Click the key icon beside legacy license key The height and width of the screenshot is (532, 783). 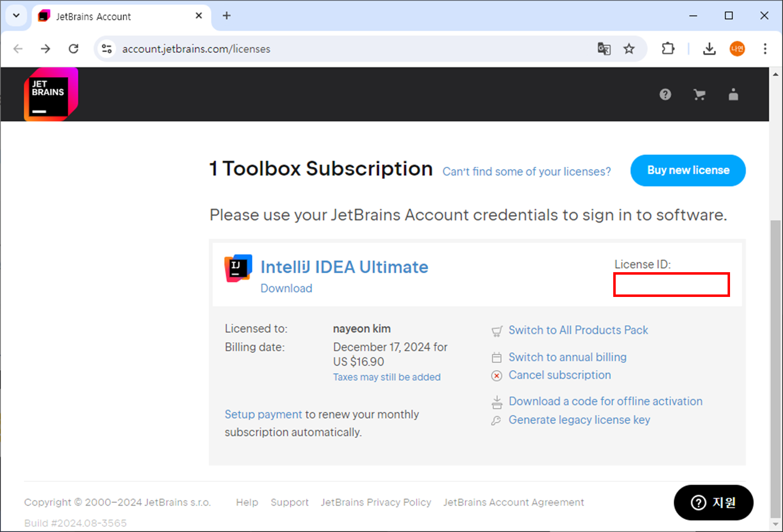[x=496, y=420]
